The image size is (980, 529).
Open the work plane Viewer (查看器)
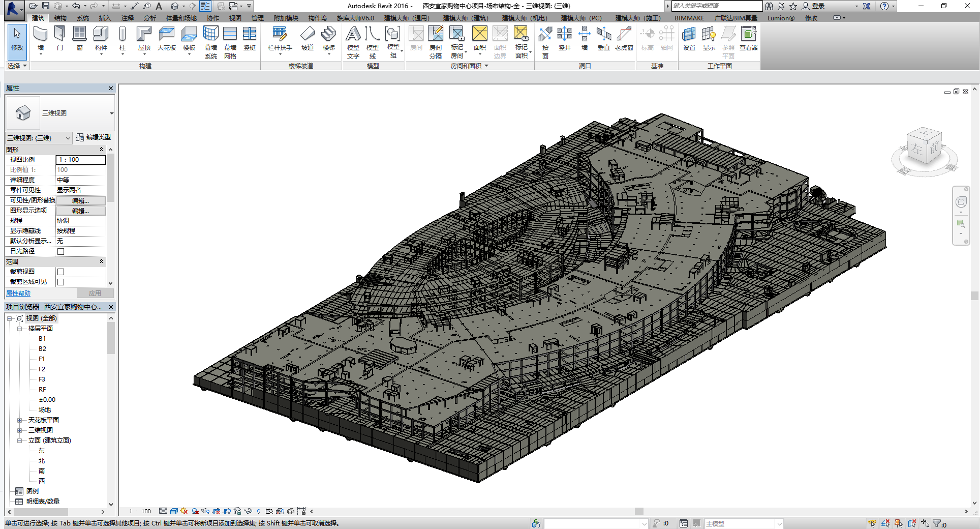click(x=749, y=39)
